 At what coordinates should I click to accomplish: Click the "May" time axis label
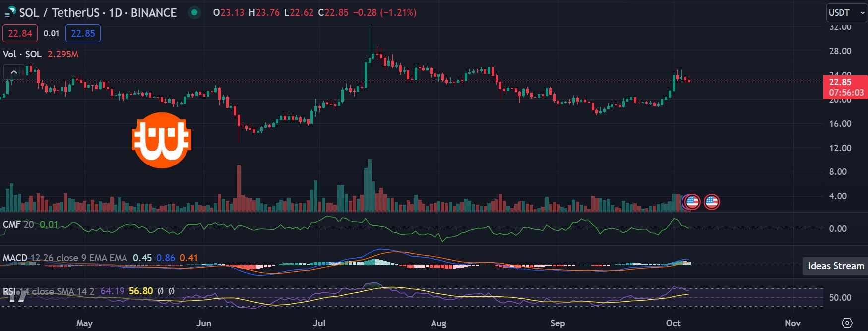[x=84, y=323]
